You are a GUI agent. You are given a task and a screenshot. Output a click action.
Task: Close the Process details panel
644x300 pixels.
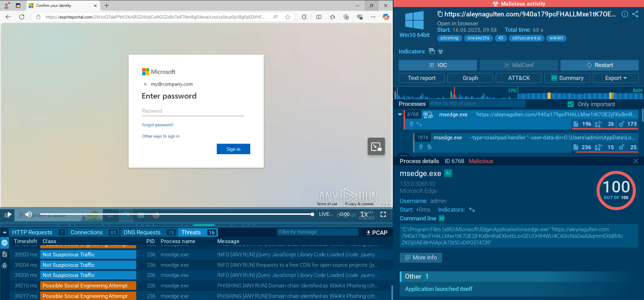click(x=636, y=161)
